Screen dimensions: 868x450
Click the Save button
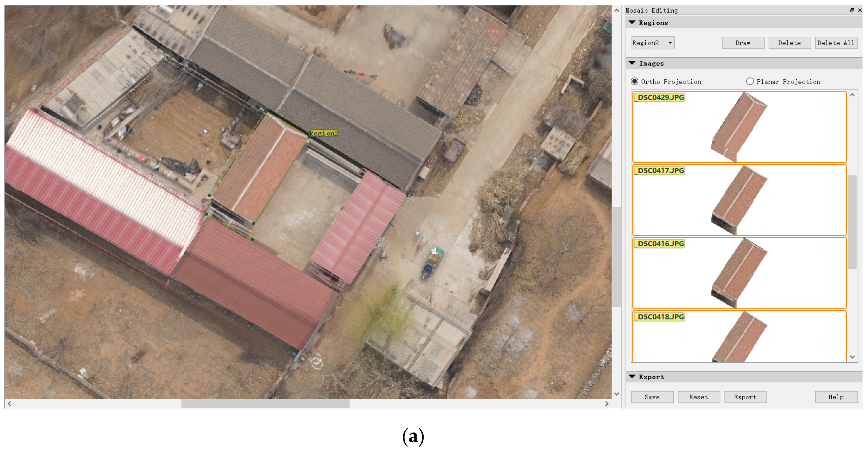pos(652,397)
